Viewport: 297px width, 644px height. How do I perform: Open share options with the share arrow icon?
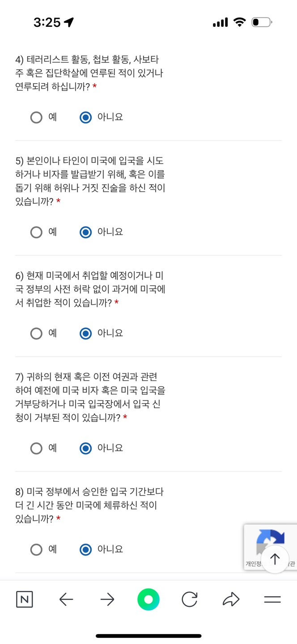coord(231,599)
